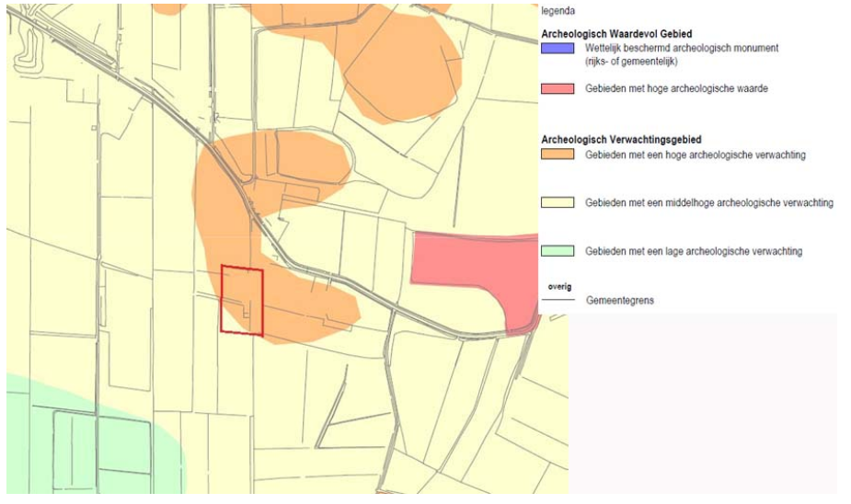Click the green legend swatch for lage verwachting

pos(558,251)
